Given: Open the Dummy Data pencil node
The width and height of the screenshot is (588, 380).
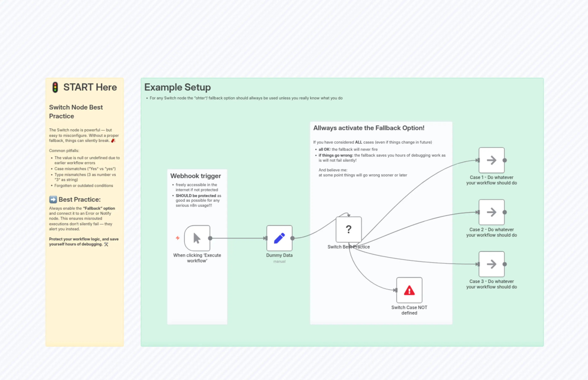Looking at the screenshot, I should pyautogui.click(x=279, y=238).
